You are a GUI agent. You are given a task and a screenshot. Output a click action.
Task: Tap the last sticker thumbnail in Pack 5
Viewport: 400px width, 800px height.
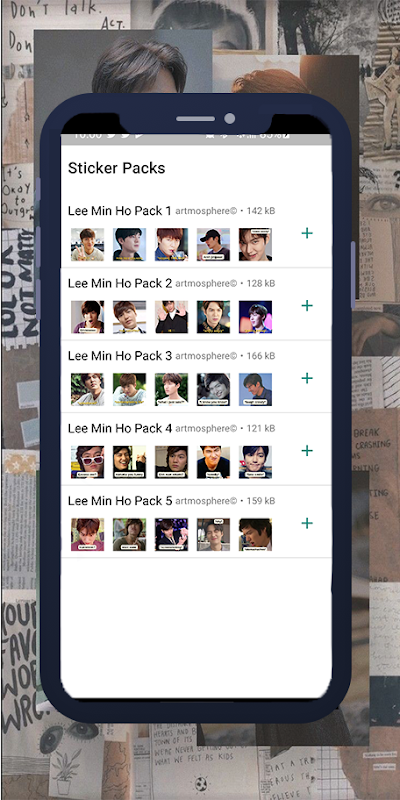tap(255, 534)
